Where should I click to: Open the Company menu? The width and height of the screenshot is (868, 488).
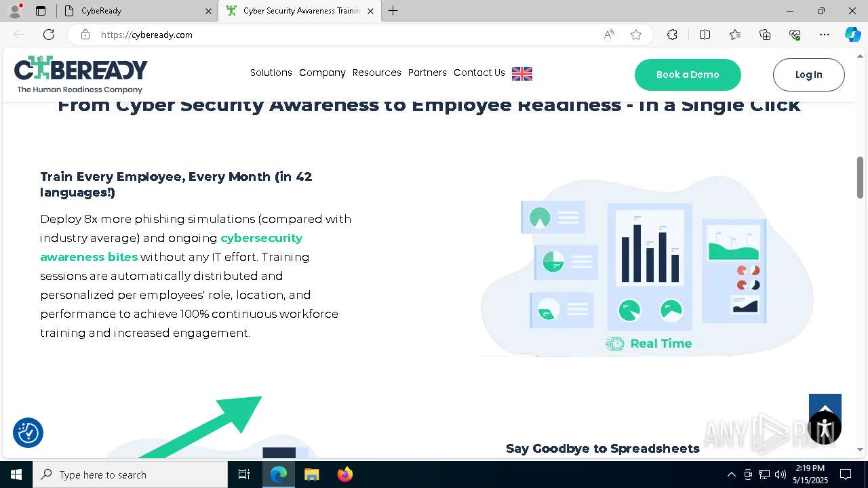(322, 73)
